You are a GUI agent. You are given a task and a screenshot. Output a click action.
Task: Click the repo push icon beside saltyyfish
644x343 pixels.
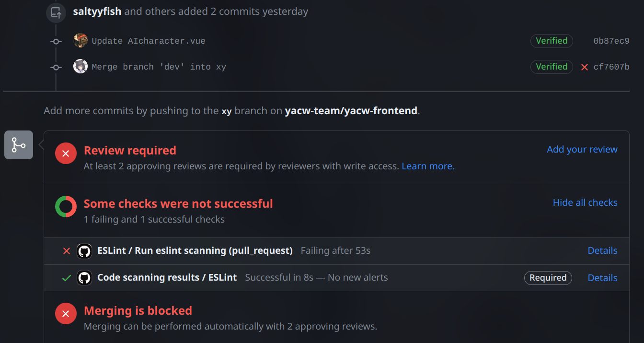[56, 12]
